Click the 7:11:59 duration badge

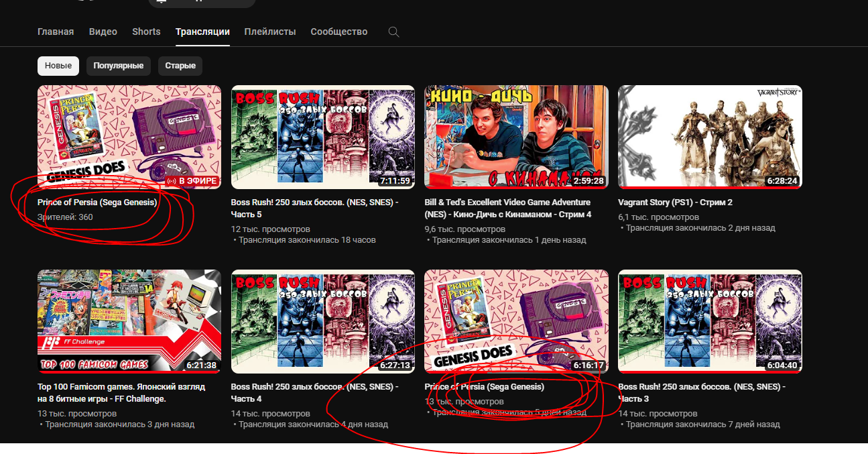click(x=395, y=181)
